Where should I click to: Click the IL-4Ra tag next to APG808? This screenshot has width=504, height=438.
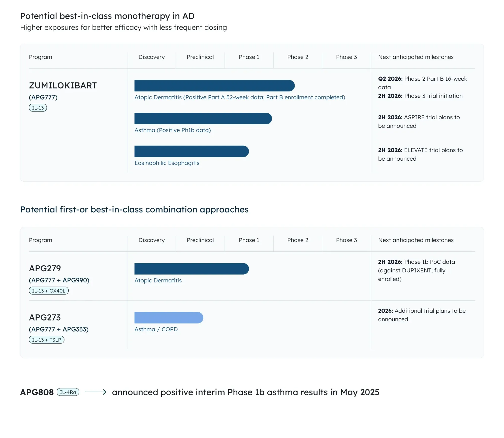(x=68, y=392)
